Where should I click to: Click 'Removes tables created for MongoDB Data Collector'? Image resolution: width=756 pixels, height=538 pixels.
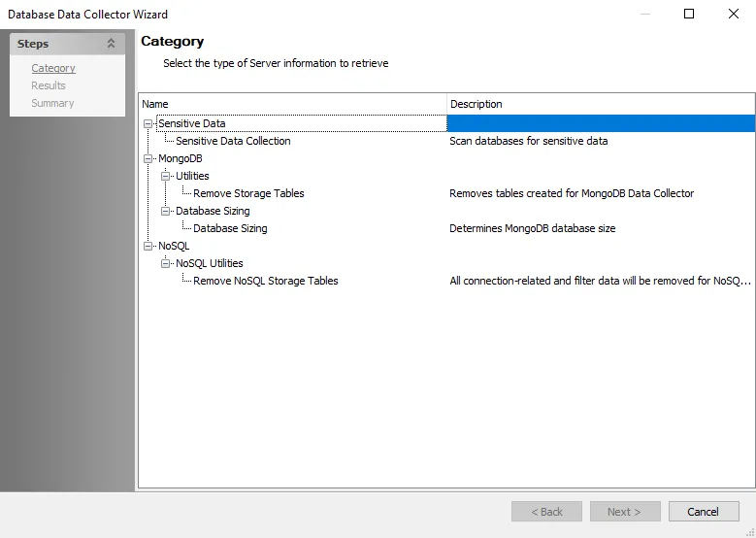[x=572, y=193]
